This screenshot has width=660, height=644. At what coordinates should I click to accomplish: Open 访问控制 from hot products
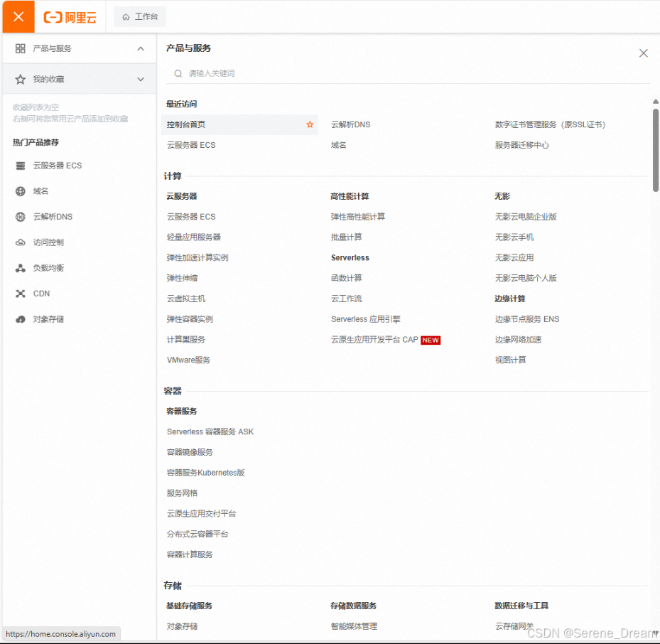pyautogui.click(x=48, y=242)
